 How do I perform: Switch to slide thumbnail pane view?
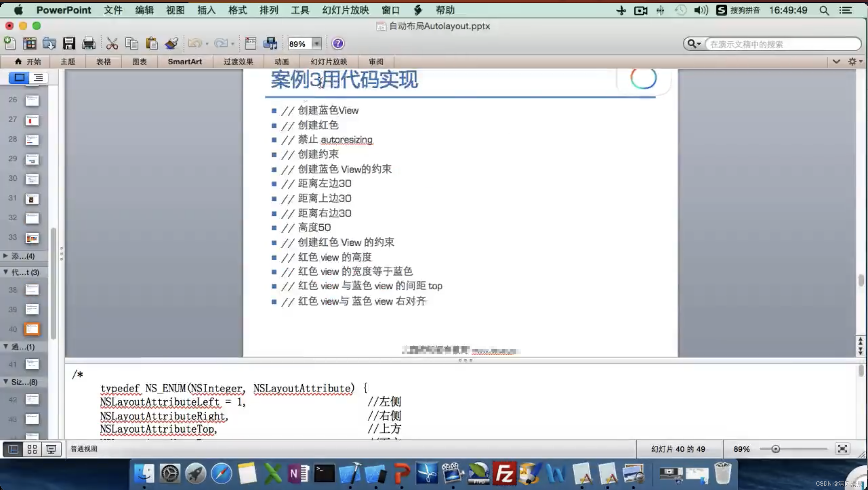coord(19,78)
